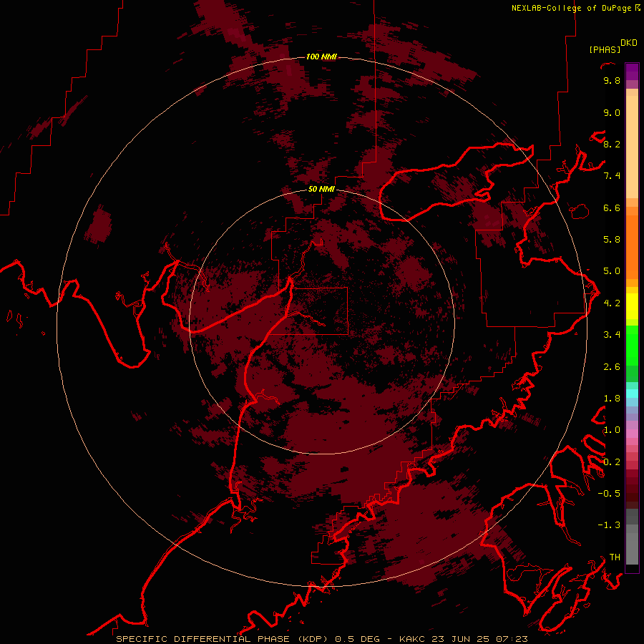Image resolution: width=644 pixels, height=644 pixels.
Task: Click the 100 NMI range ring label
Action: (321, 57)
